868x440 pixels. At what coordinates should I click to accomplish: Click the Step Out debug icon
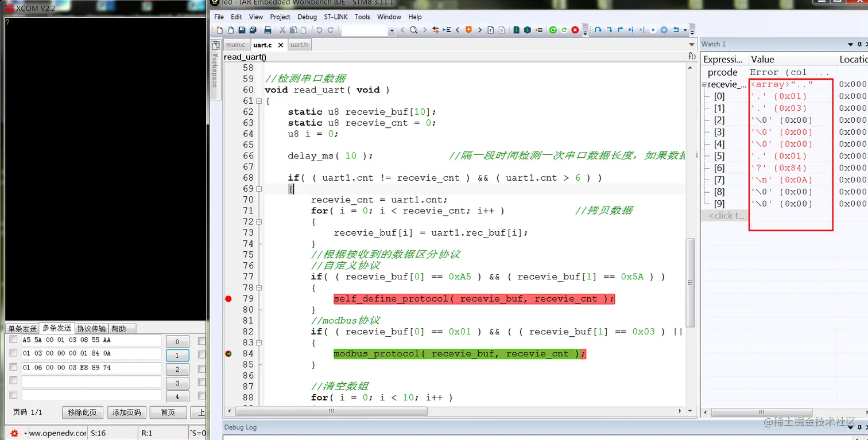[x=621, y=30]
